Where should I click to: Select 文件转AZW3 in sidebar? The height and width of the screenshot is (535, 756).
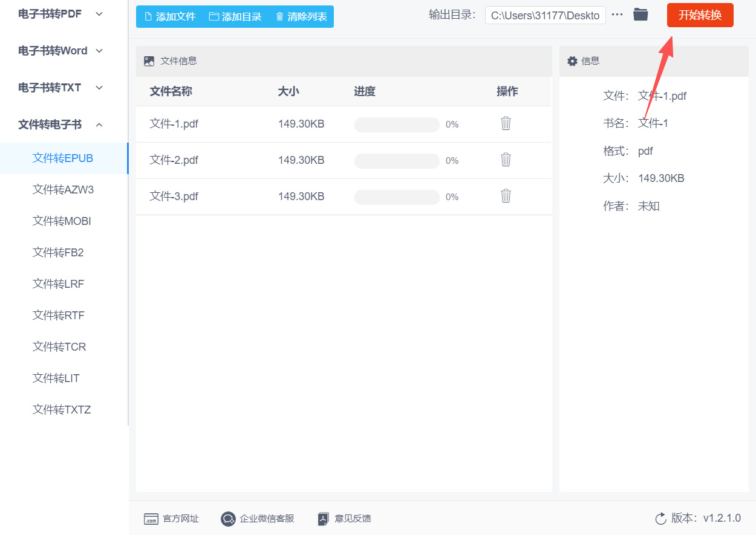click(64, 190)
